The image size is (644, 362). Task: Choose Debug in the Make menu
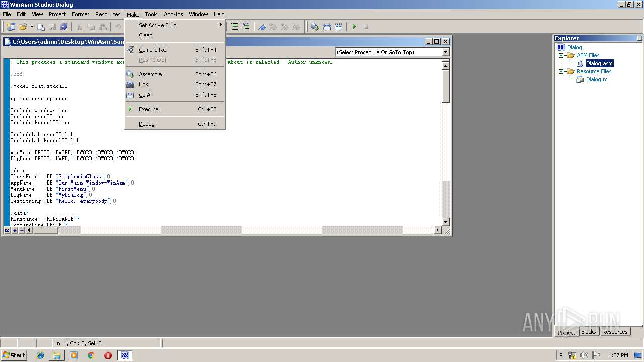coord(175,124)
